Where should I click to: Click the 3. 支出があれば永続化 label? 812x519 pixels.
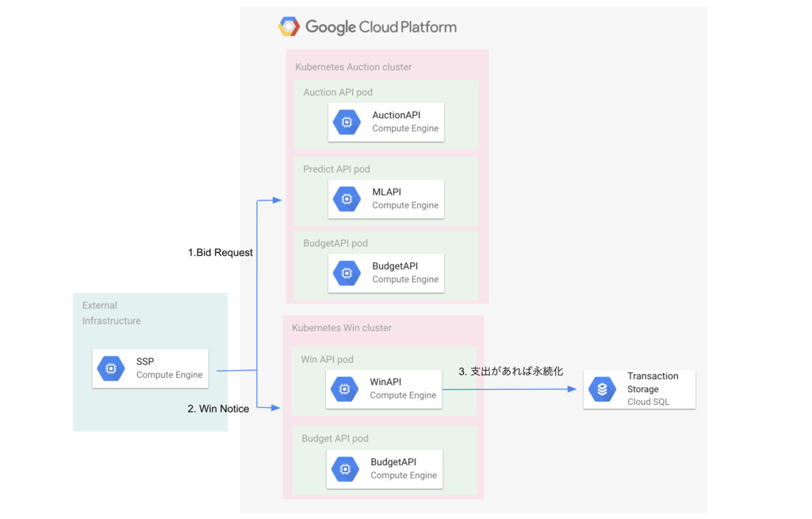[x=511, y=371]
